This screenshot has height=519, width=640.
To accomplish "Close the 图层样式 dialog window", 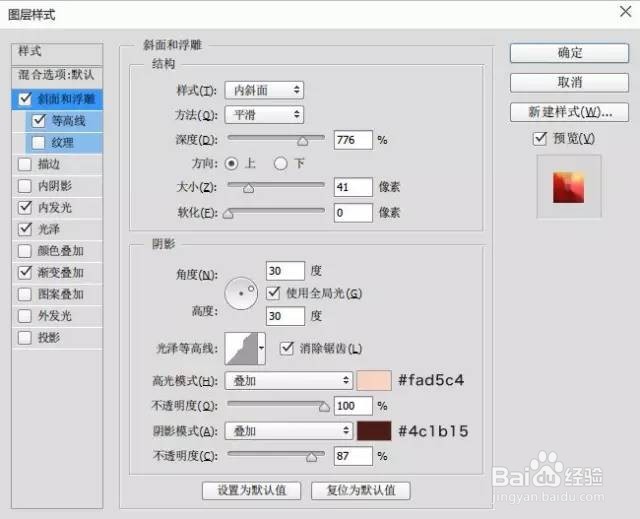I will [x=625, y=11].
